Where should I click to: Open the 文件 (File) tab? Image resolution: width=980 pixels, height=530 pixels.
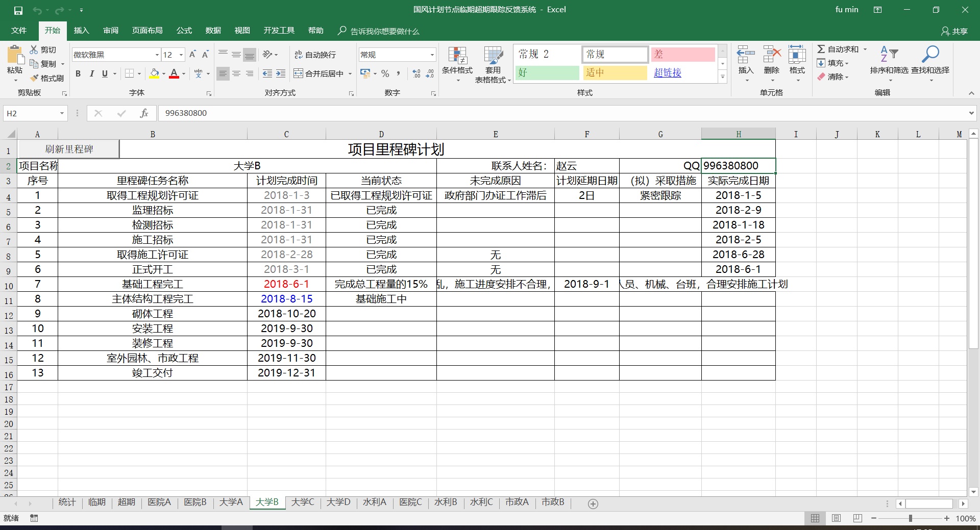pos(19,31)
